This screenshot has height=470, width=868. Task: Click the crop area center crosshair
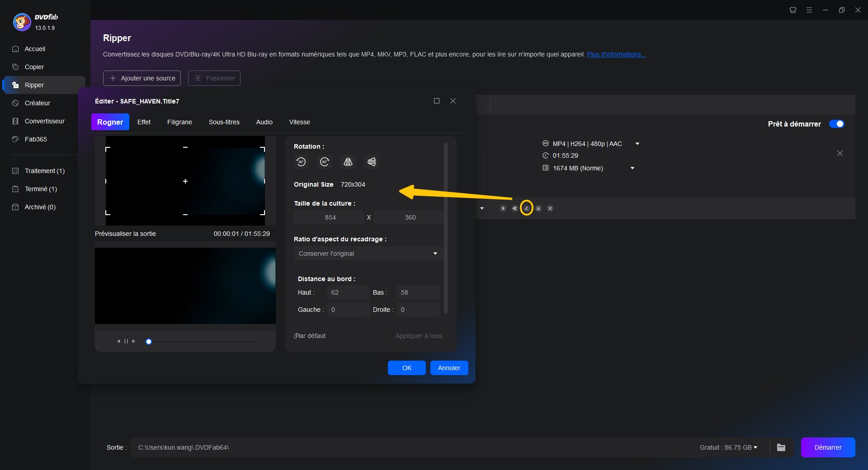(185, 181)
